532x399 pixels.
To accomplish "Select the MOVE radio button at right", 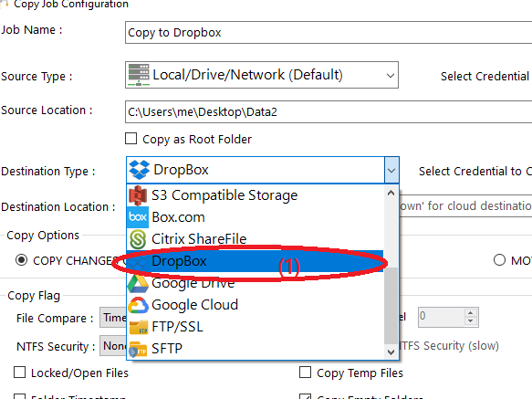I will [x=499, y=260].
